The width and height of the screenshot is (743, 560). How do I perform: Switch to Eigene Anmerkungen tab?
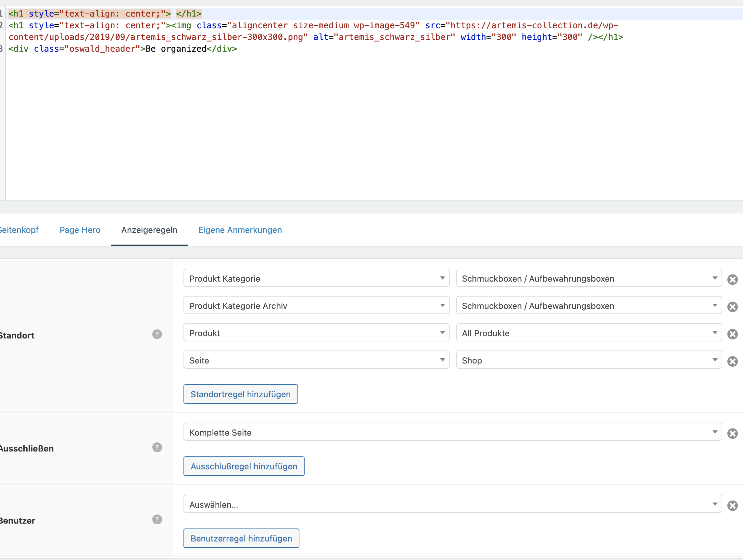click(240, 230)
